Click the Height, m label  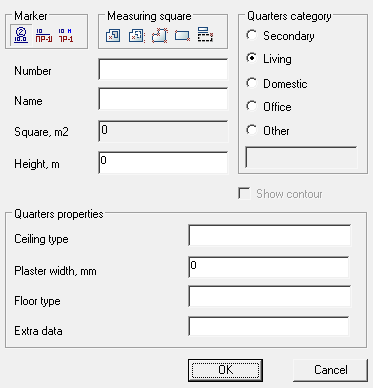tap(37, 164)
